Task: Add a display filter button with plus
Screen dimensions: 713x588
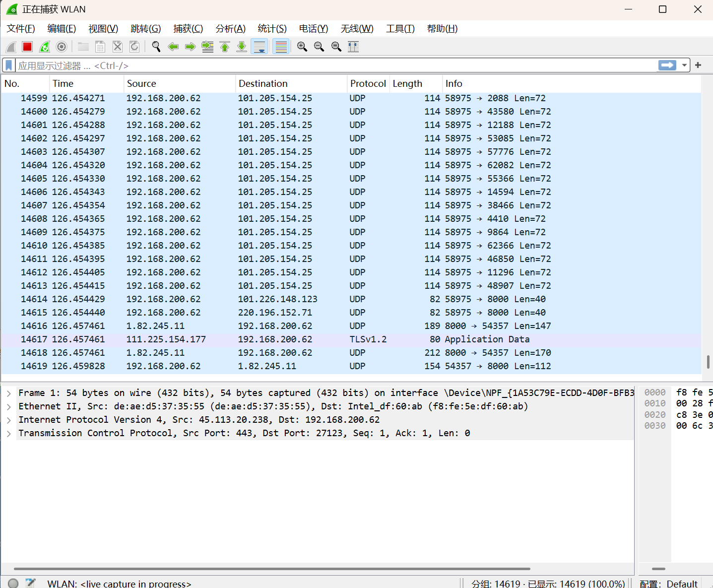Action: coord(698,65)
